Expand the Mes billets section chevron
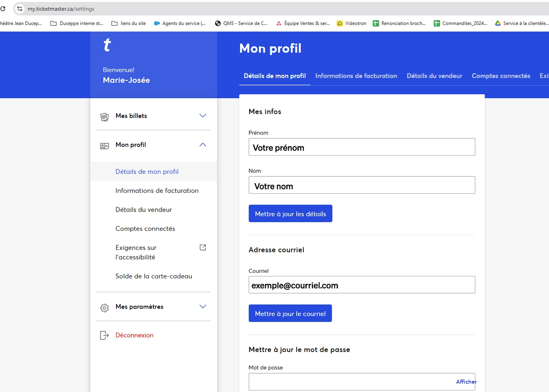549x392 pixels. (203, 116)
